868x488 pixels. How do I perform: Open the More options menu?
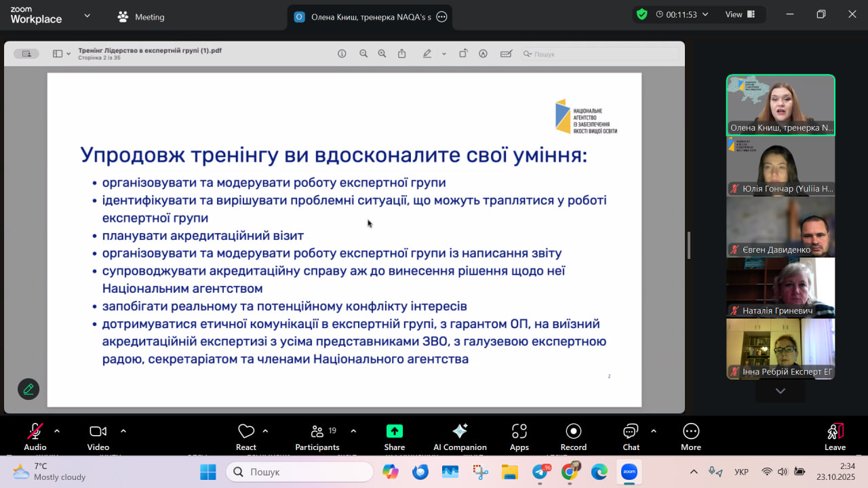(690, 436)
